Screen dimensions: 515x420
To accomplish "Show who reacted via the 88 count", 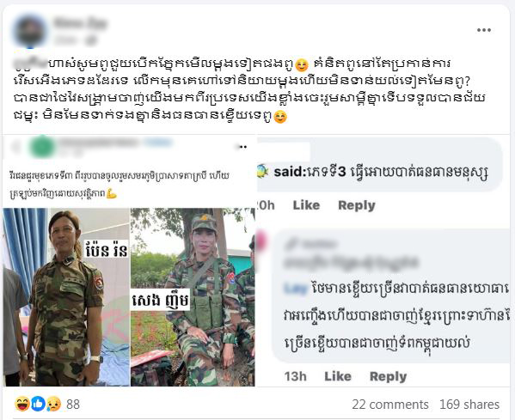I will click(x=73, y=405).
